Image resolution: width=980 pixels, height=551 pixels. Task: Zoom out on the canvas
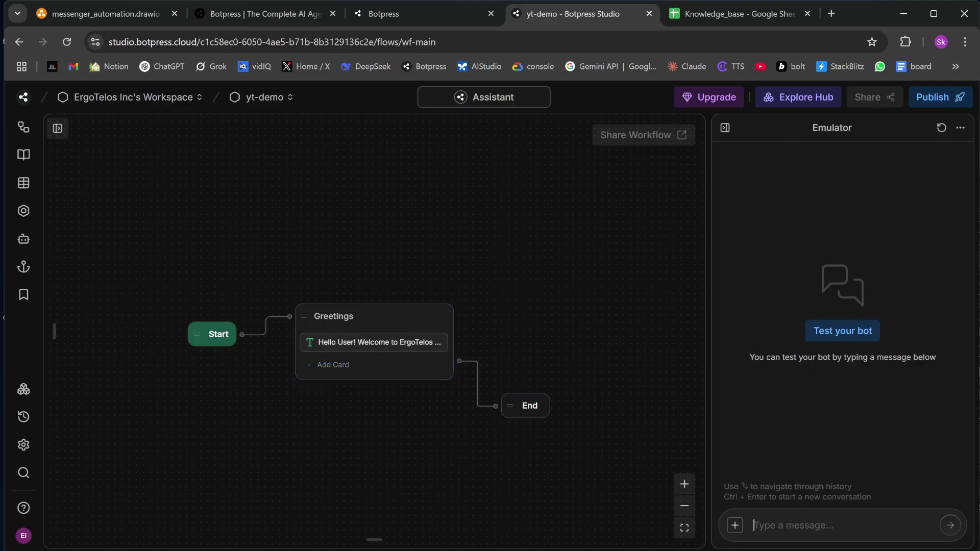(x=684, y=506)
